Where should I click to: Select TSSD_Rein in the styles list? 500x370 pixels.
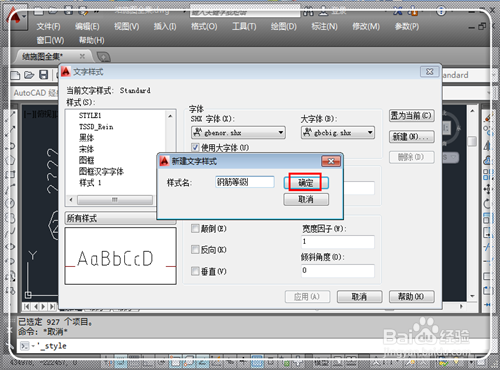pos(96,127)
